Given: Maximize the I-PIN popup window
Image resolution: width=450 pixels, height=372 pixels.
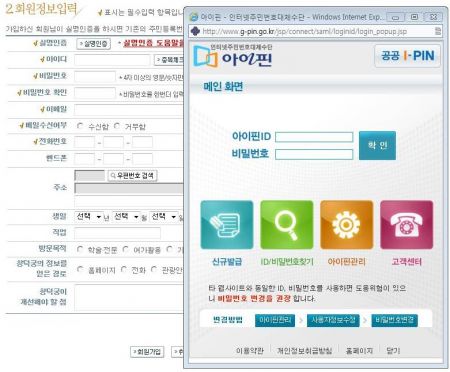Looking at the screenshot, I should [x=414, y=17].
